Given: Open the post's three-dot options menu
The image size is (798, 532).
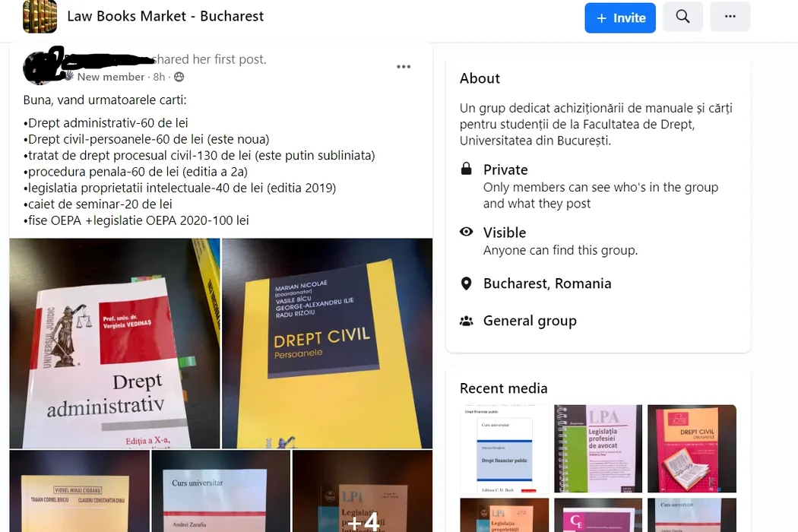Looking at the screenshot, I should coord(404,67).
